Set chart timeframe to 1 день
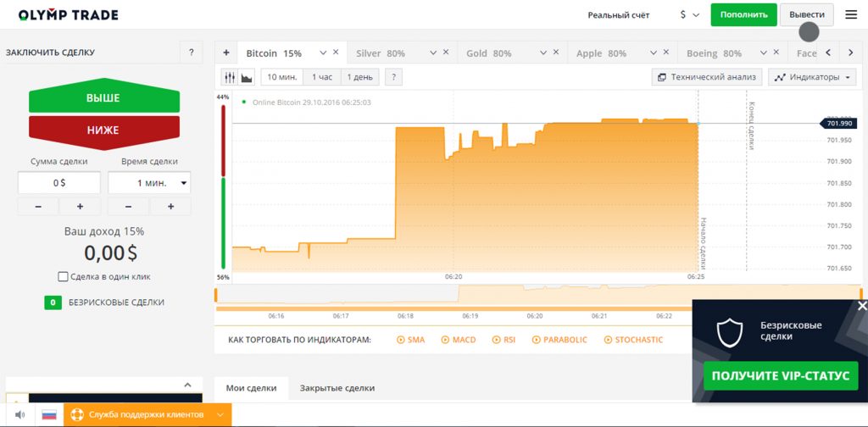Screen dimensions: 868x427 coord(359,77)
